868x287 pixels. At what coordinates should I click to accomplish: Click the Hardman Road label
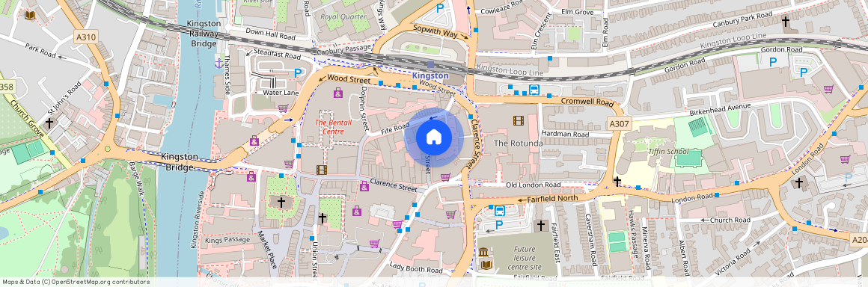coord(566,134)
